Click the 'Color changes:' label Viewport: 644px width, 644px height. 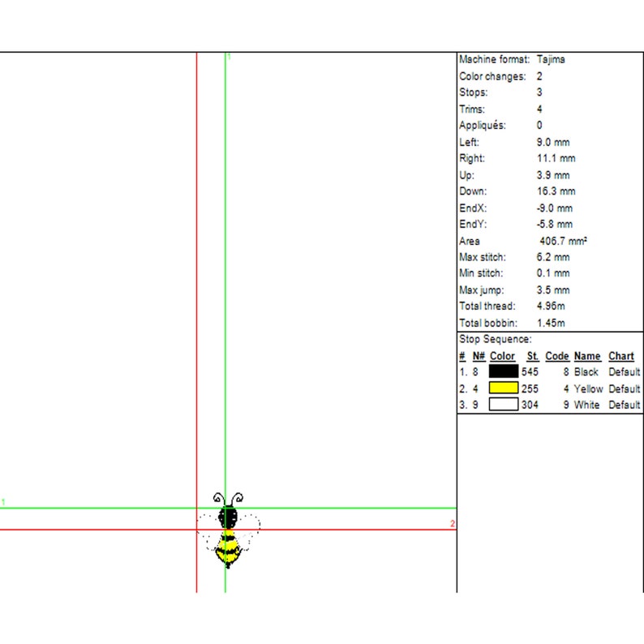click(x=492, y=76)
